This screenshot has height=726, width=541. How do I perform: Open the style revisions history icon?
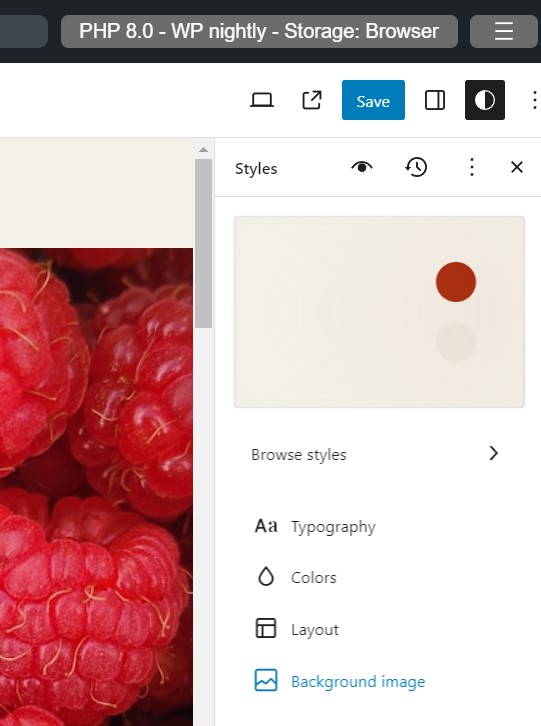tap(416, 167)
